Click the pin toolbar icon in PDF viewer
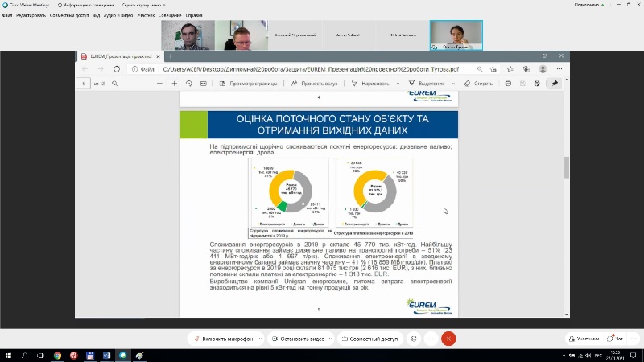644x362 pixels. [x=554, y=84]
